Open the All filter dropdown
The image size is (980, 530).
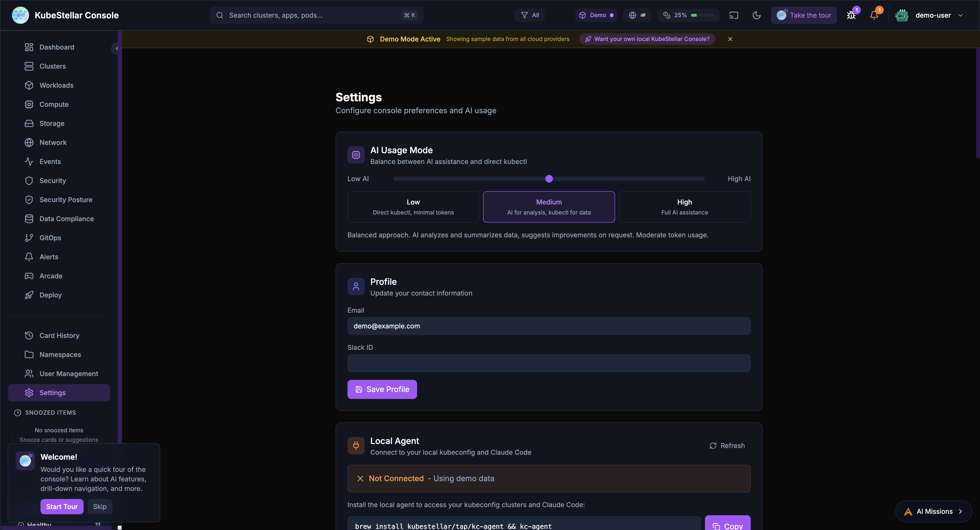click(x=530, y=15)
